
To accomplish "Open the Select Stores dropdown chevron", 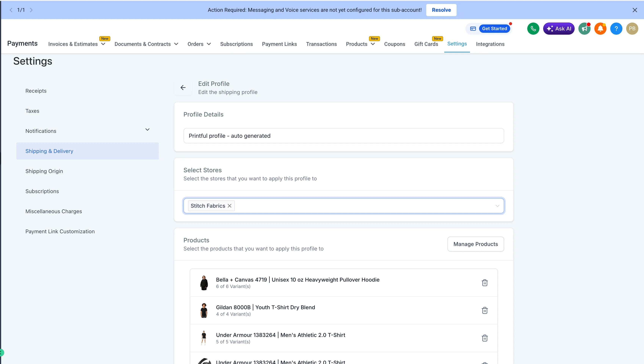I will click(497, 206).
